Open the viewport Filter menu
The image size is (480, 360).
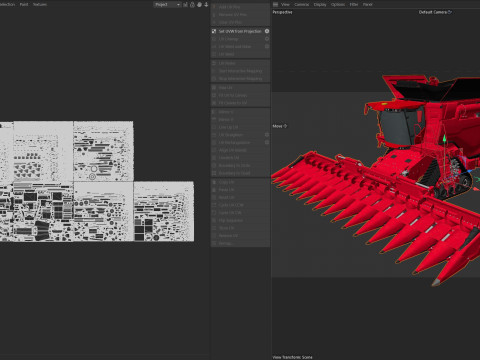pyautogui.click(x=354, y=4)
